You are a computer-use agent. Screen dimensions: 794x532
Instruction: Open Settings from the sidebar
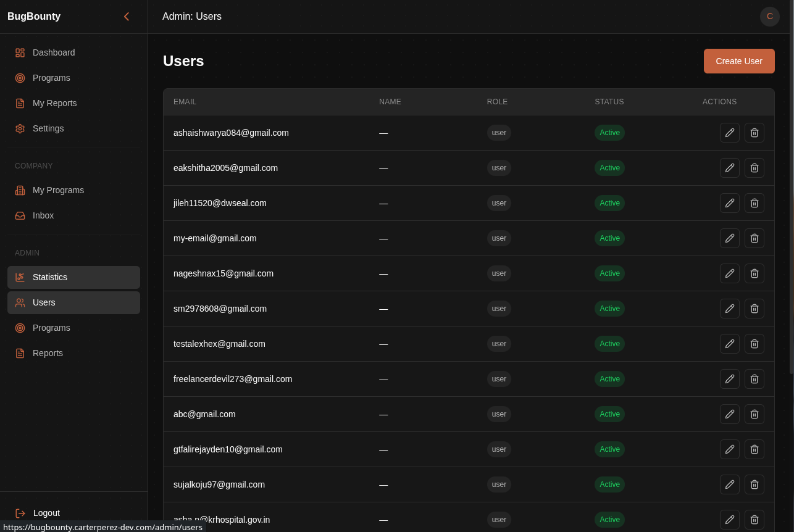tap(73, 128)
